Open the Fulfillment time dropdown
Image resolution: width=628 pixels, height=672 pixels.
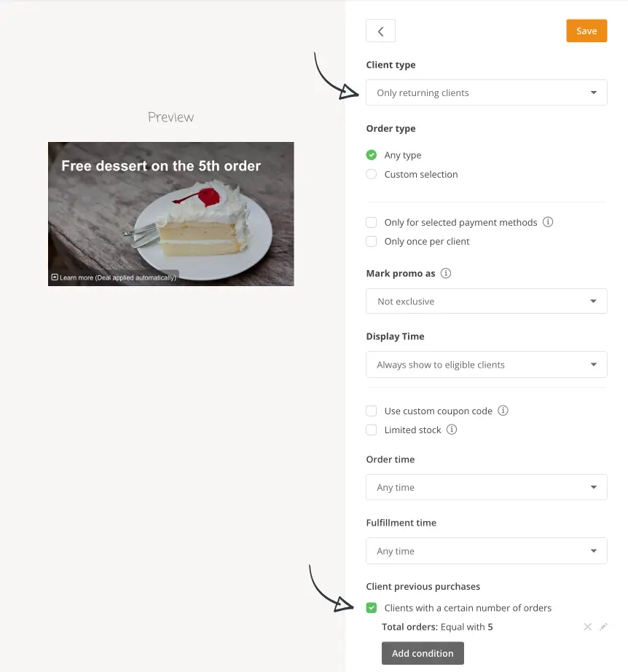(487, 550)
